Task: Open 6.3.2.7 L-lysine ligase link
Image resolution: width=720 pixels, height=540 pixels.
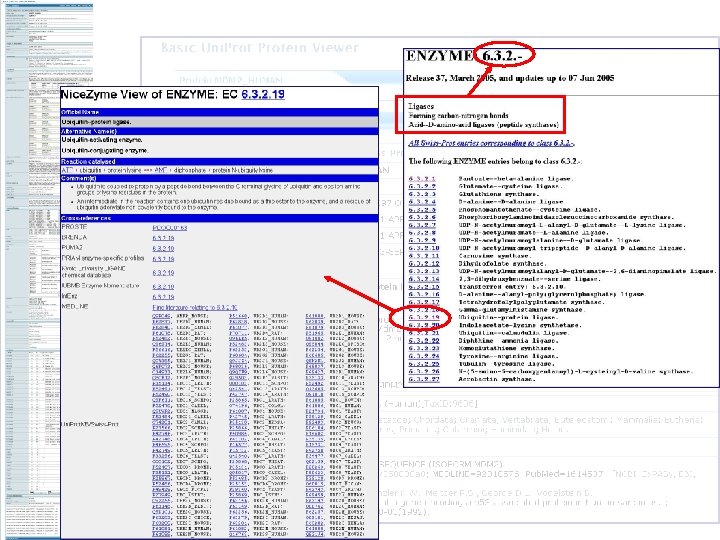Action: 422,225
